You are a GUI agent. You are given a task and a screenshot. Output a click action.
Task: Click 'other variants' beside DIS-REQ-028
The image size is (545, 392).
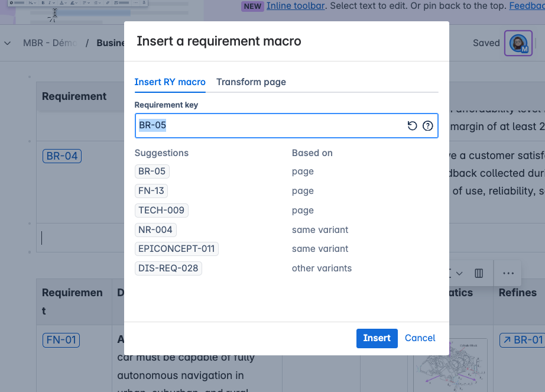tap(322, 268)
